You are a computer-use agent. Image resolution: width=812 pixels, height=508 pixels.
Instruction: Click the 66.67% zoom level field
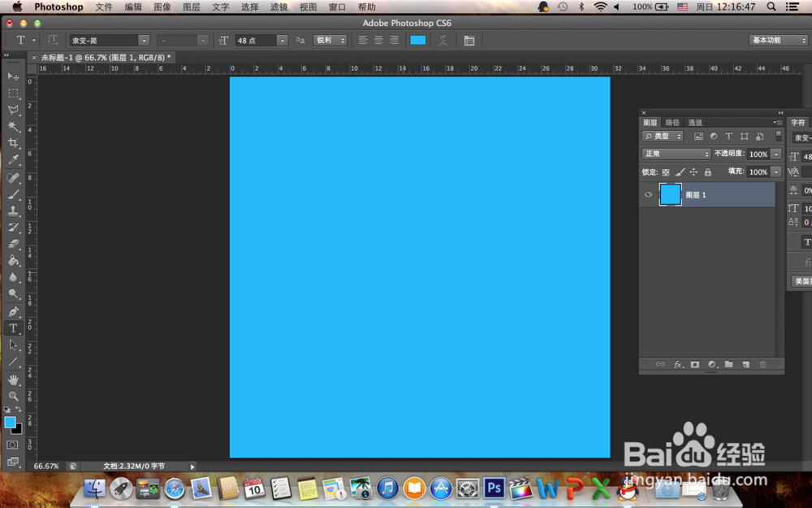(x=46, y=466)
